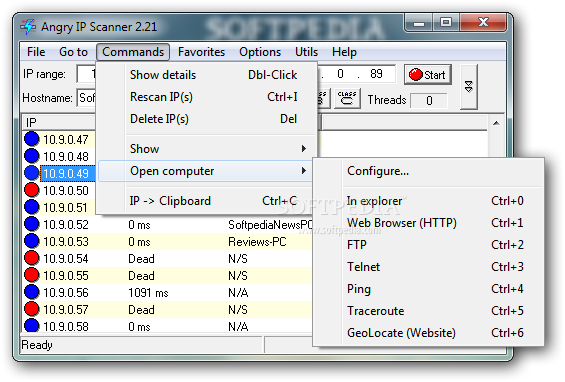565x382 pixels.
Task: Click the blue status icon for 10.9.0.52
Action: (x=32, y=224)
